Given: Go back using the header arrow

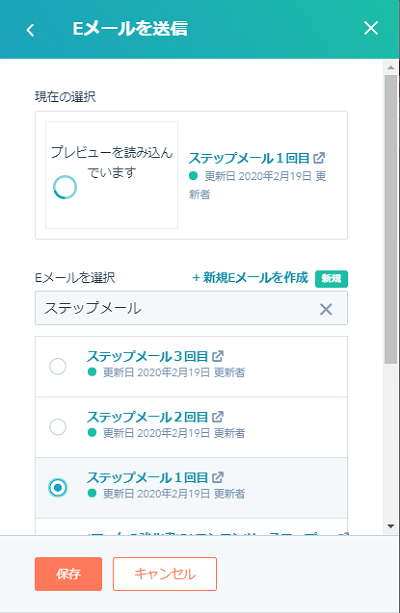Looking at the screenshot, I should [x=30, y=30].
